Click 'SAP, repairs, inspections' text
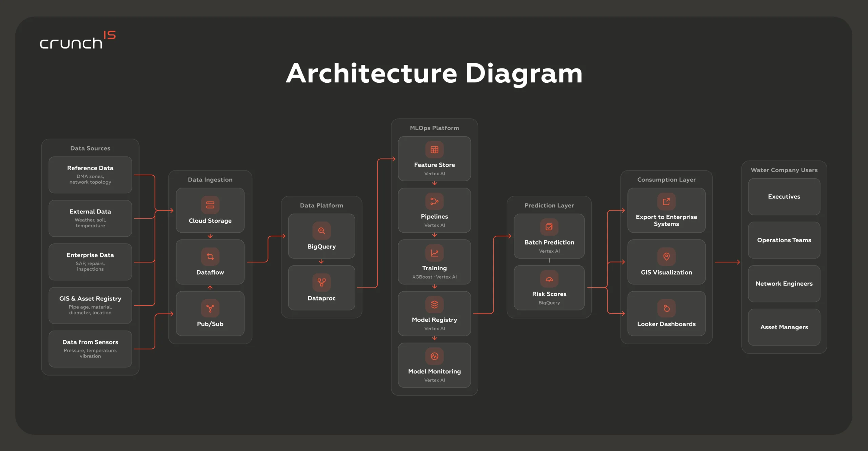Viewport: 868px width, 451px height. point(90,266)
